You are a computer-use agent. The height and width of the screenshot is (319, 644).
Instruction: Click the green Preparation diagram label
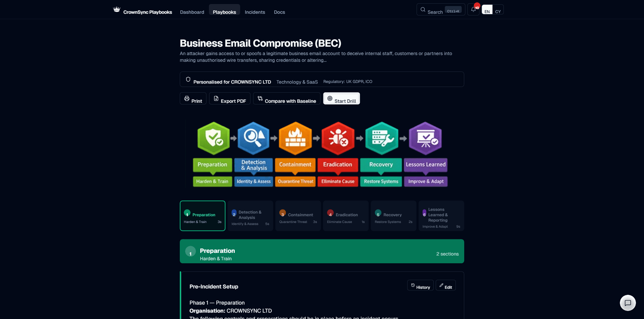[212, 165]
